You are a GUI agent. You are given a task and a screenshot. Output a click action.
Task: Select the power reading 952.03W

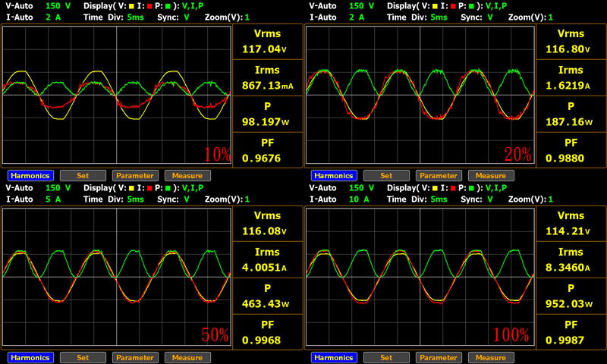point(569,303)
